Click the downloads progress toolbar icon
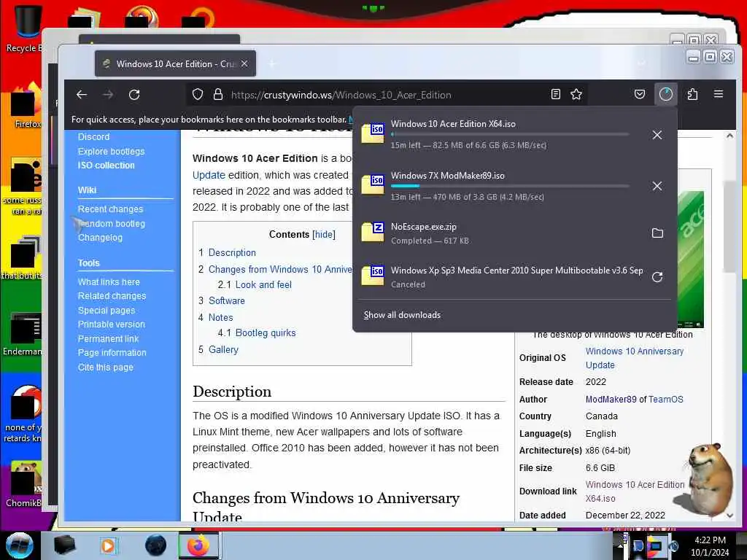747x560 pixels. coord(665,94)
